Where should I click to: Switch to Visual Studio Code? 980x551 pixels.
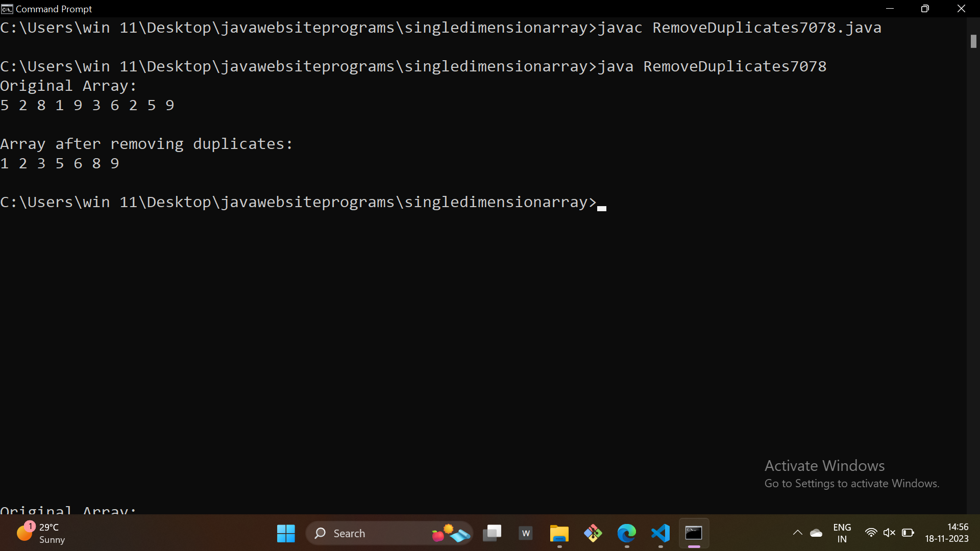(x=660, y=533)
